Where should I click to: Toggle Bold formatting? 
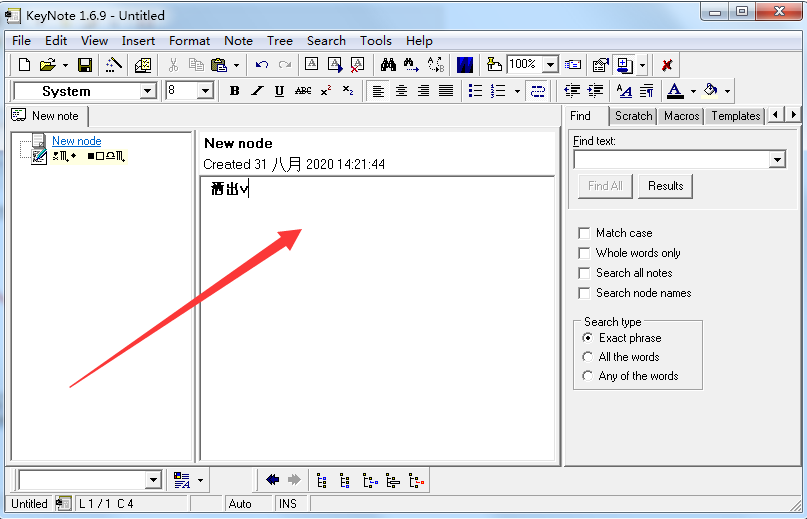coord(234,91)
